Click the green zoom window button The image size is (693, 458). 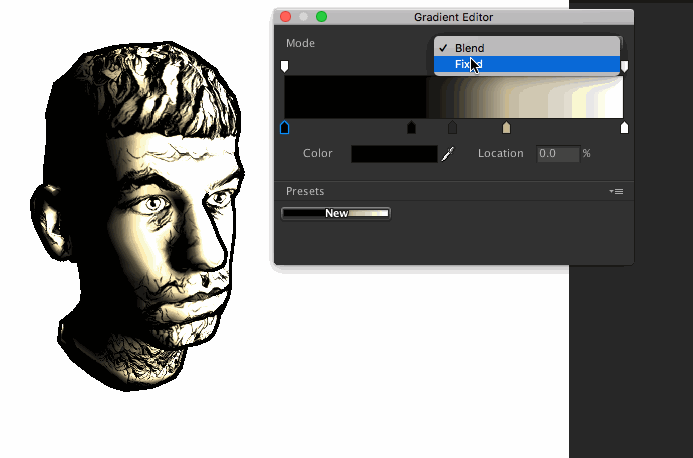321,17
